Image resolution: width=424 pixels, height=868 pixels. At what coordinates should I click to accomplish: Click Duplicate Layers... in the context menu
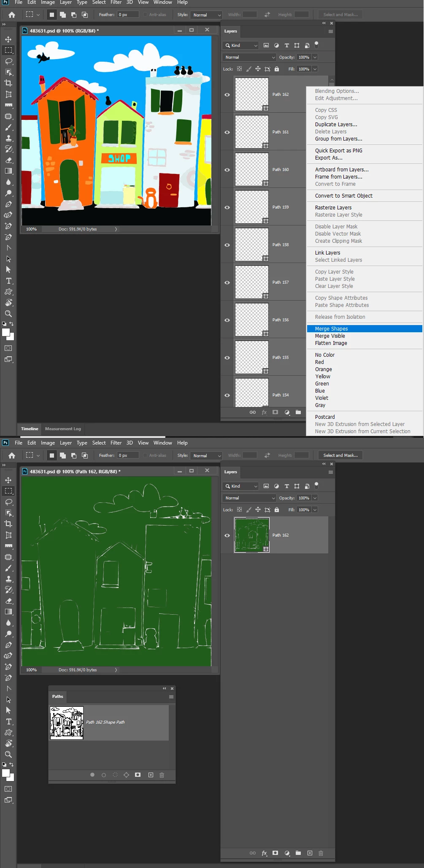(336, 124)
